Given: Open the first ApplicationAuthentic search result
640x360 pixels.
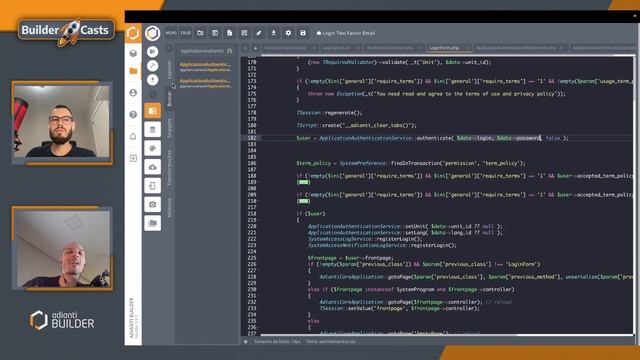Looking at the screenshot, I should (x=206, y=67).
